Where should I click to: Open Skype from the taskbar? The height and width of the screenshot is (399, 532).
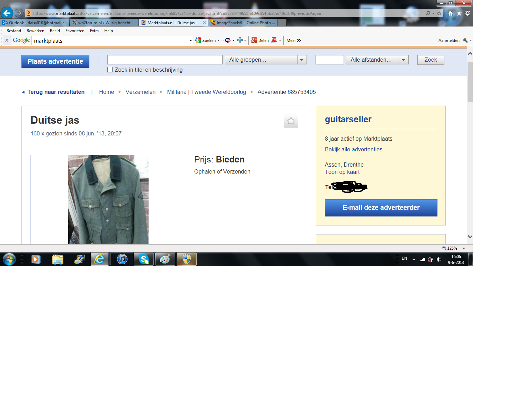(x=143, y=259)
